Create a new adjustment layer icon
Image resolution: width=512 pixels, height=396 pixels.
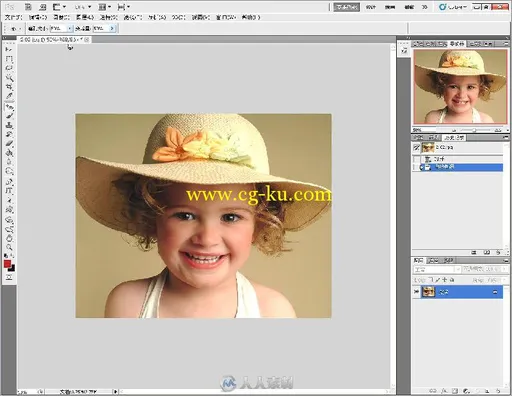click(466, 391)
